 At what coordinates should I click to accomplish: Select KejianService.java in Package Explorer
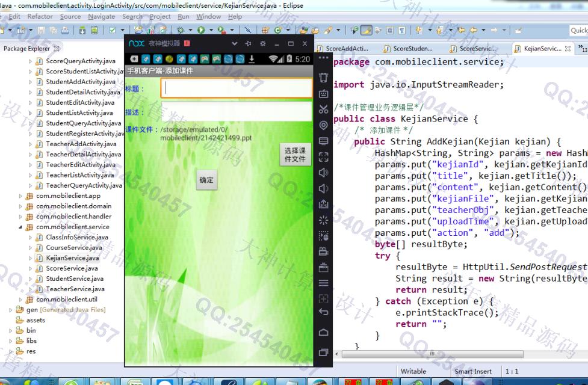coord(72,258)
